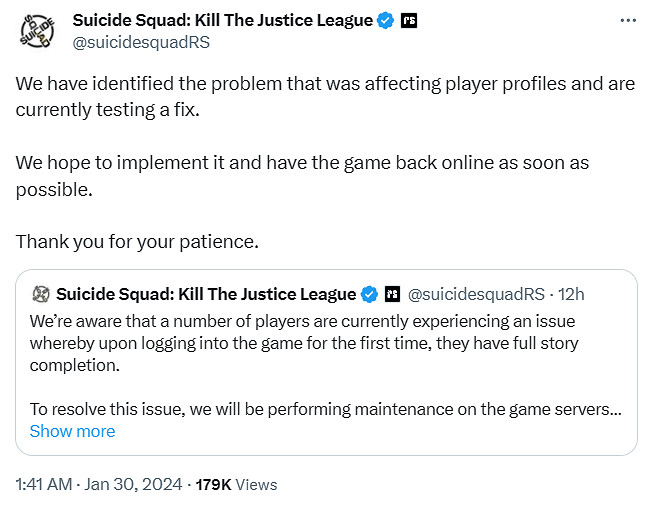Click the quoted tweet's author display name
Screen dimensions: 653x510
206,294
